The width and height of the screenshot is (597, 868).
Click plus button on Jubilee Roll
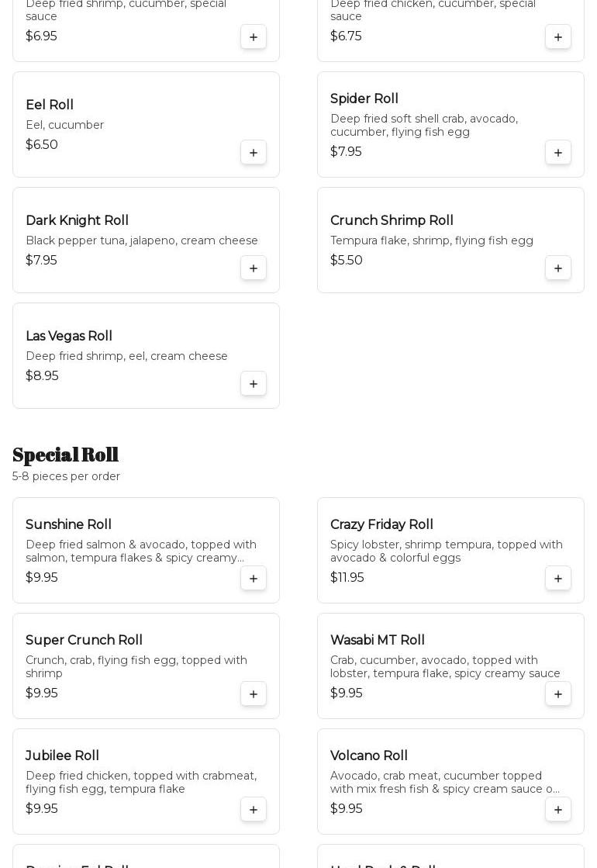(x=254, y=810)
